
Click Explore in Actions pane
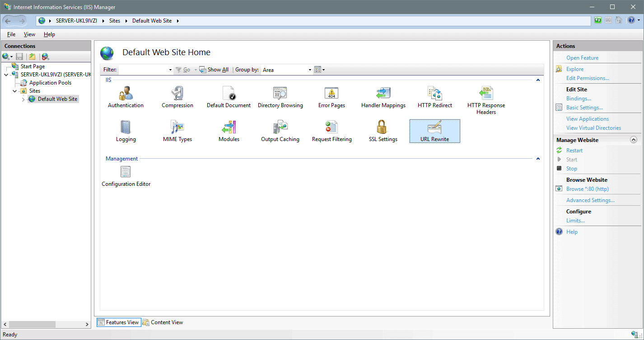coord(575,69)
